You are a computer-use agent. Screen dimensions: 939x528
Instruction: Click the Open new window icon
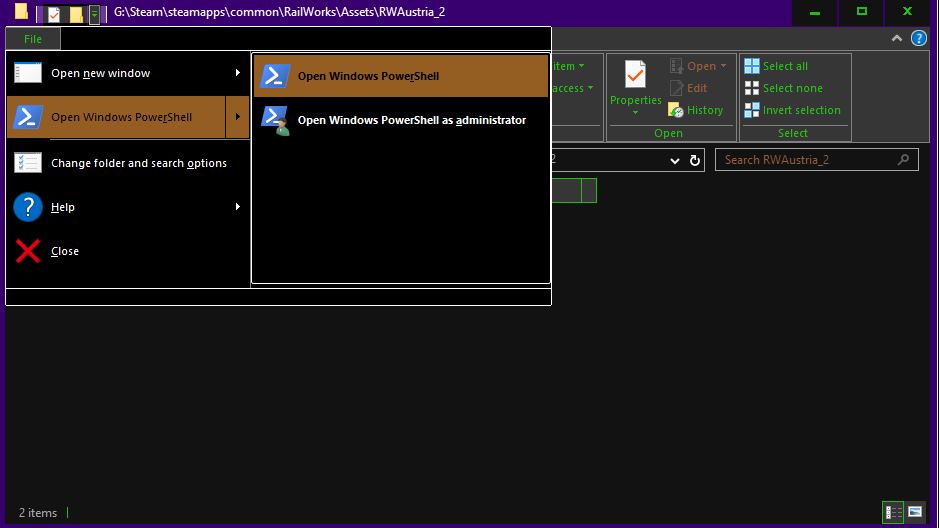click(28, 73)
